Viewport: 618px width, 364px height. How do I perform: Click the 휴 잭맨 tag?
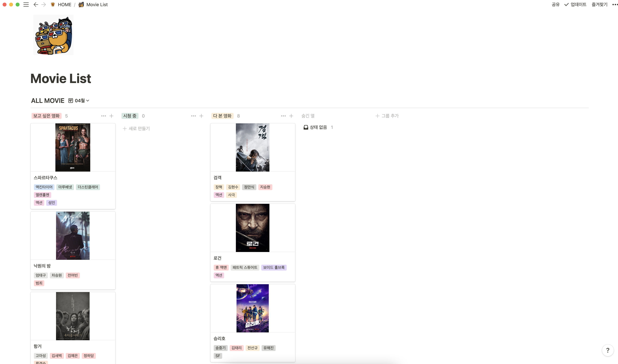point(221,268)
